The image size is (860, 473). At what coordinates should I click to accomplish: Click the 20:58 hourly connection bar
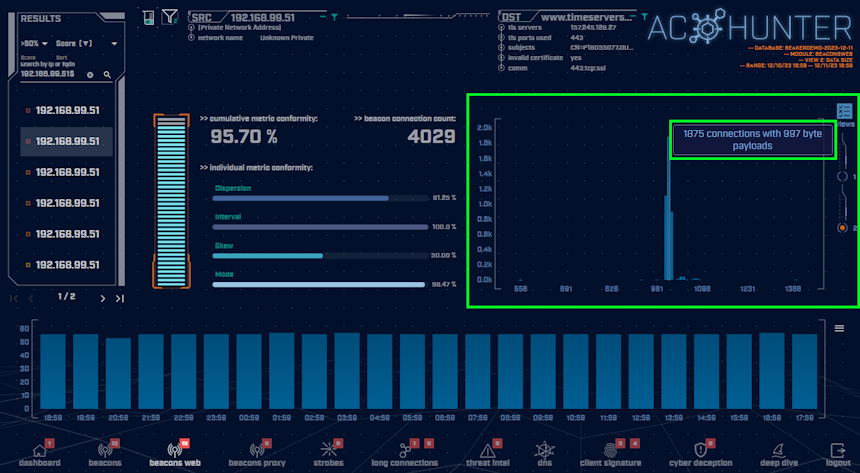click(x=118, y=374)
